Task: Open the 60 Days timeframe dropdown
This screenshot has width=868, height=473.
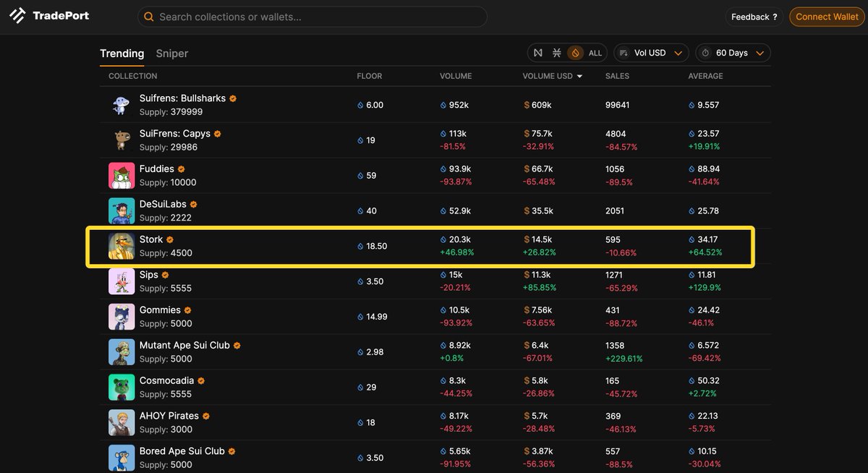Action: pos(733,53)
